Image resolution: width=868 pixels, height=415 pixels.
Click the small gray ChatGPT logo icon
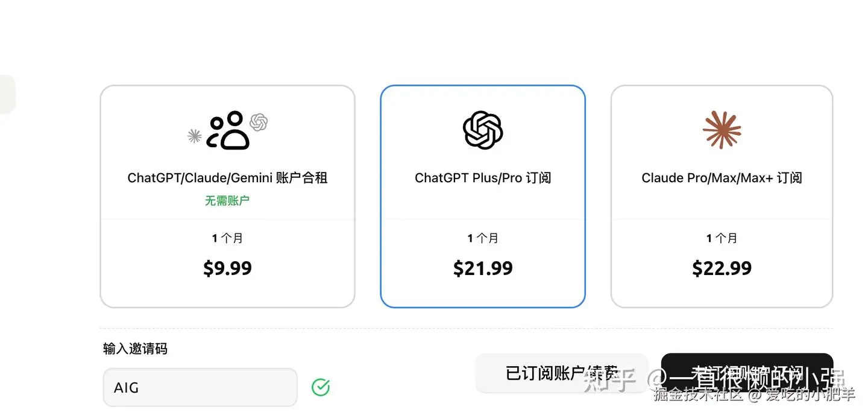point(259,122)
